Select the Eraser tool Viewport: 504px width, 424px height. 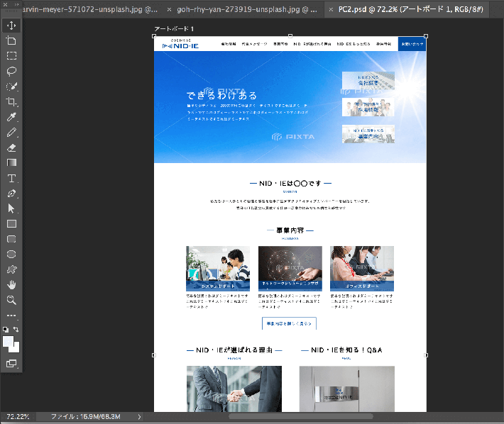coord(11,147)
